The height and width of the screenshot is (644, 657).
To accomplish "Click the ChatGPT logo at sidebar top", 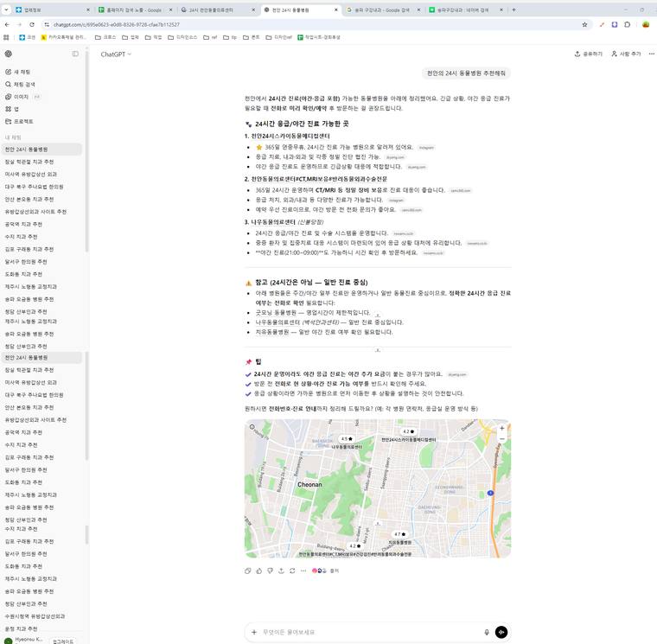I will (9, 54).
